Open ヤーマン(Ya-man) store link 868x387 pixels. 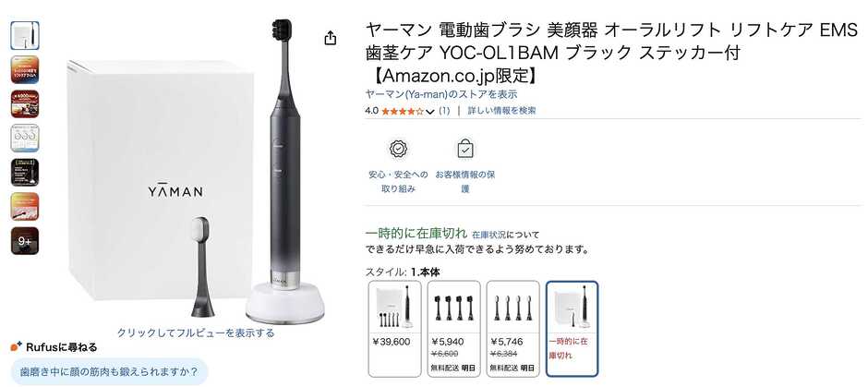coord(441,94)
